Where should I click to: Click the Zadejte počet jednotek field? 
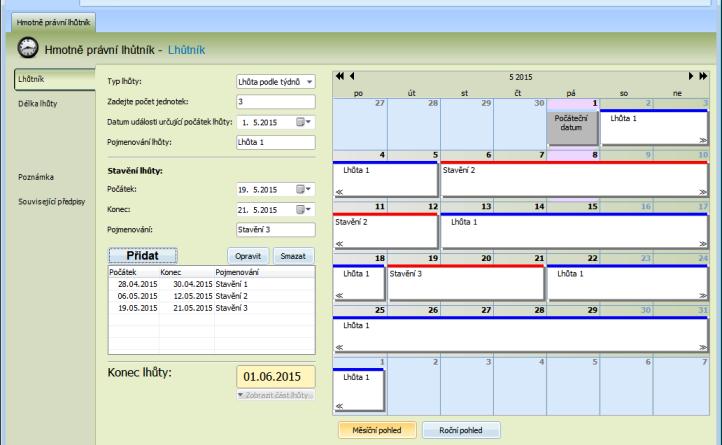[x=276, y=102]
